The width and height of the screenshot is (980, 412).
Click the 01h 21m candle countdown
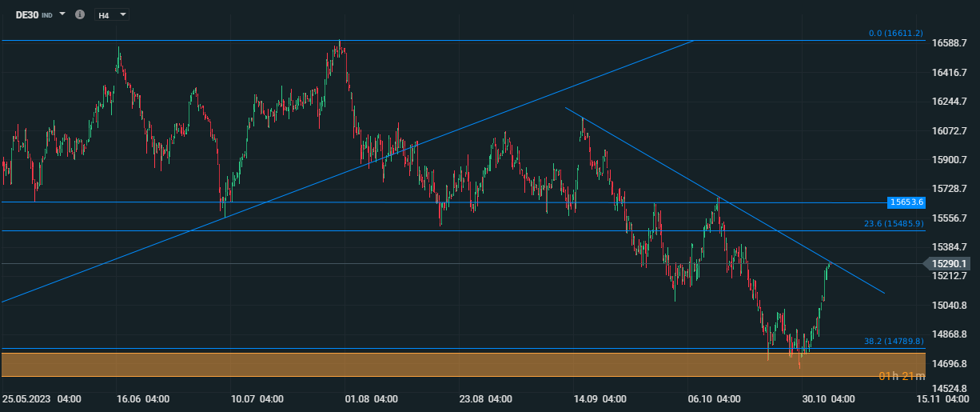[902, 376]
